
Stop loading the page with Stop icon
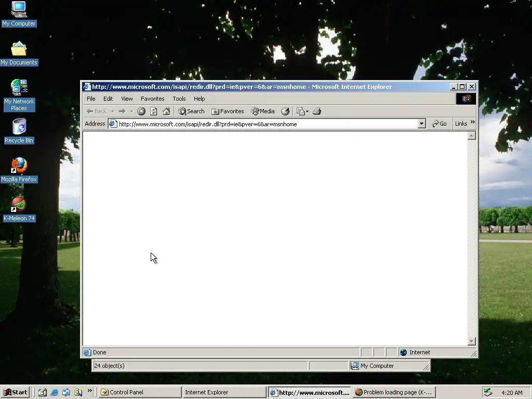pos(141,111)
